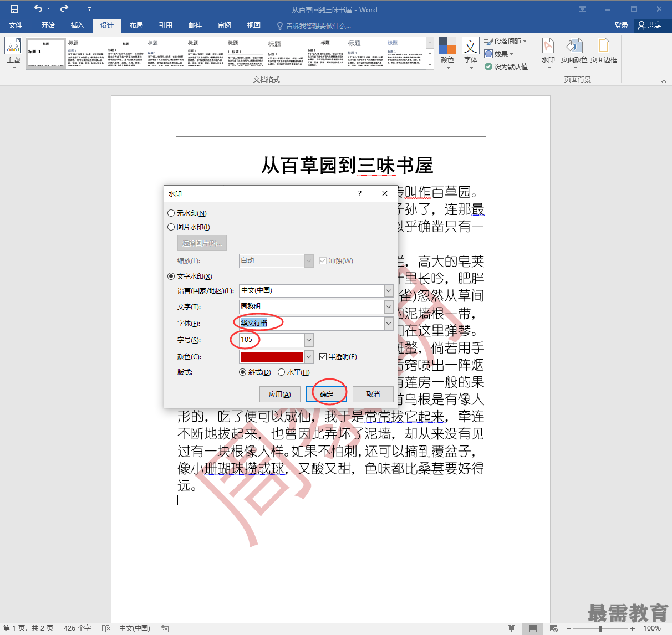
Task: Click Sign in (登录)
Action: click(622, 25)
